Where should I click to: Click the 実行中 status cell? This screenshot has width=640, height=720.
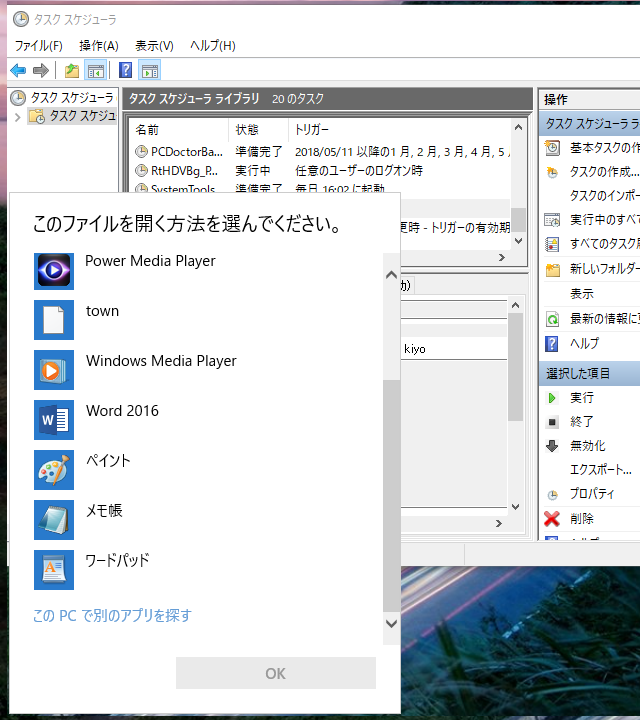(253, 171)
